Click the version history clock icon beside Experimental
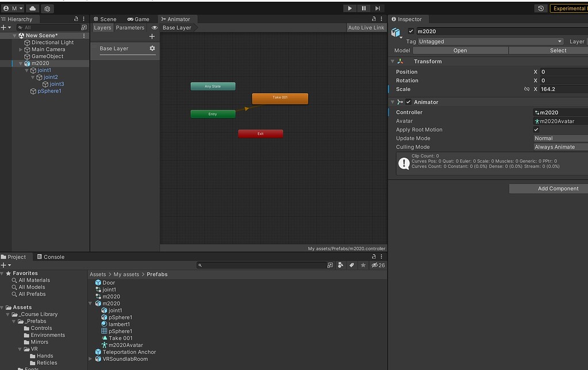Image resolution: width=588 pixels, height=370 pixels. (539, 8)
